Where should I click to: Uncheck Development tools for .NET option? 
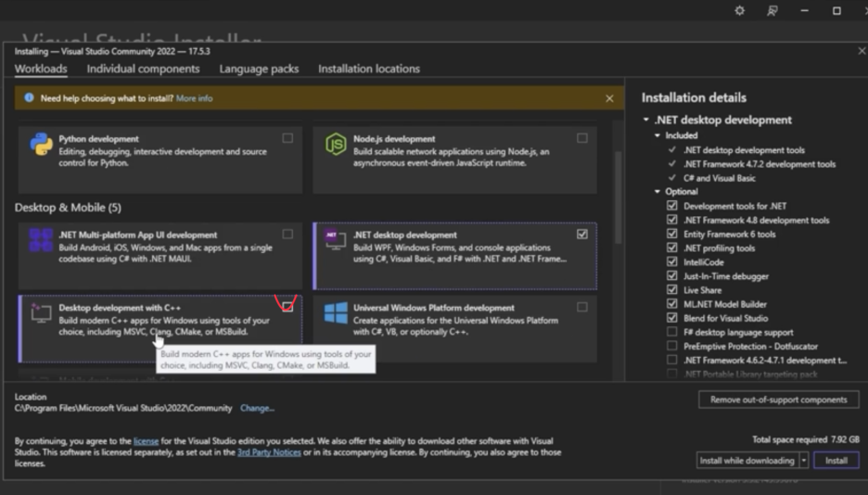pyautogui.click(x=672, y=205)
